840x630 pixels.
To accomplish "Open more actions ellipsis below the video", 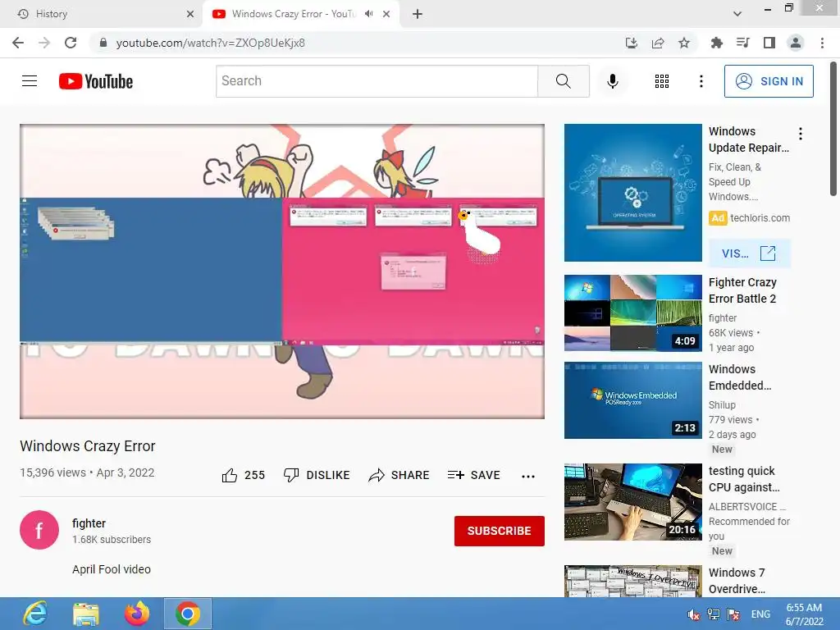I will [x=528, y=477].
